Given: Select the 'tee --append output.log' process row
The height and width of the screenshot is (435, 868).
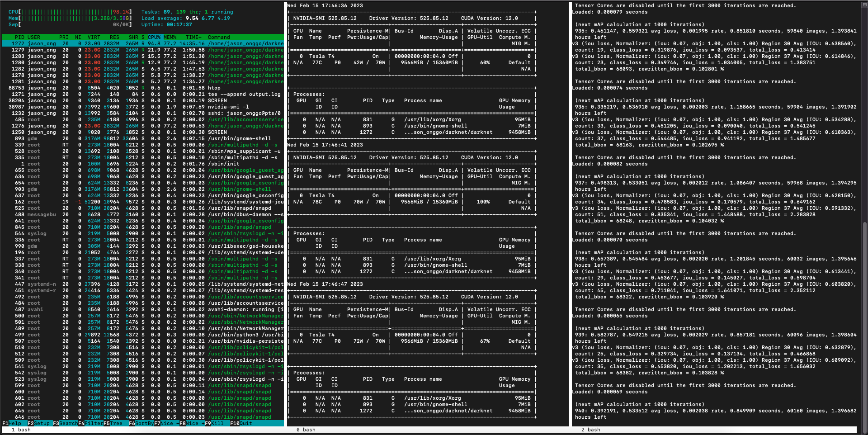Looking at the screenshot, I should click(x=143, y=94).
